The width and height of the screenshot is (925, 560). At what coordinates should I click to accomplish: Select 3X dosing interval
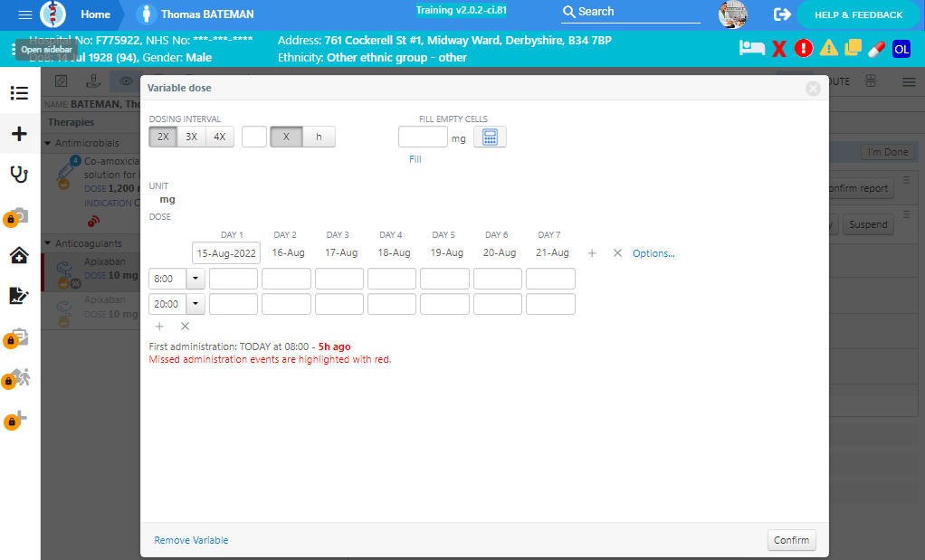(191, 137)
